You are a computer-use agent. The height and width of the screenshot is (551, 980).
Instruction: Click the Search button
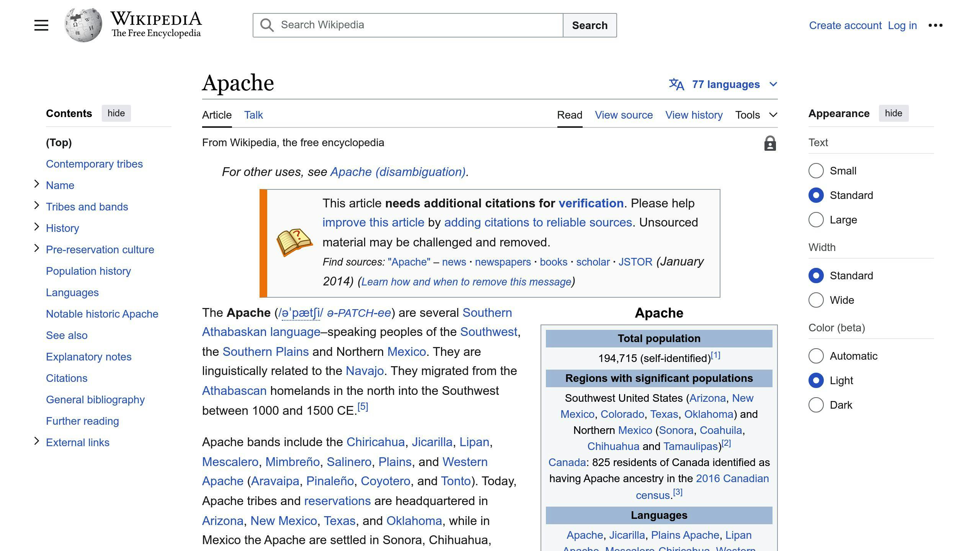coord(590,25)
